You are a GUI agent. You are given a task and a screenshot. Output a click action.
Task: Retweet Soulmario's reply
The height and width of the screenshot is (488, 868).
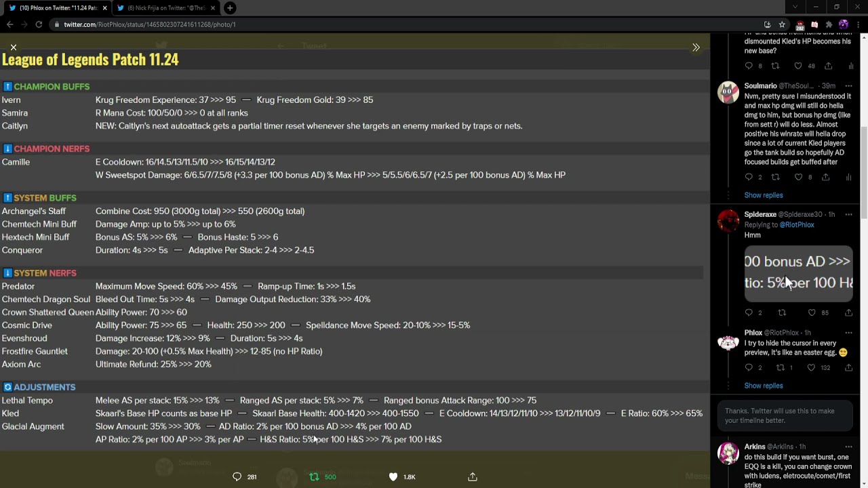click(x=775, y=177)
